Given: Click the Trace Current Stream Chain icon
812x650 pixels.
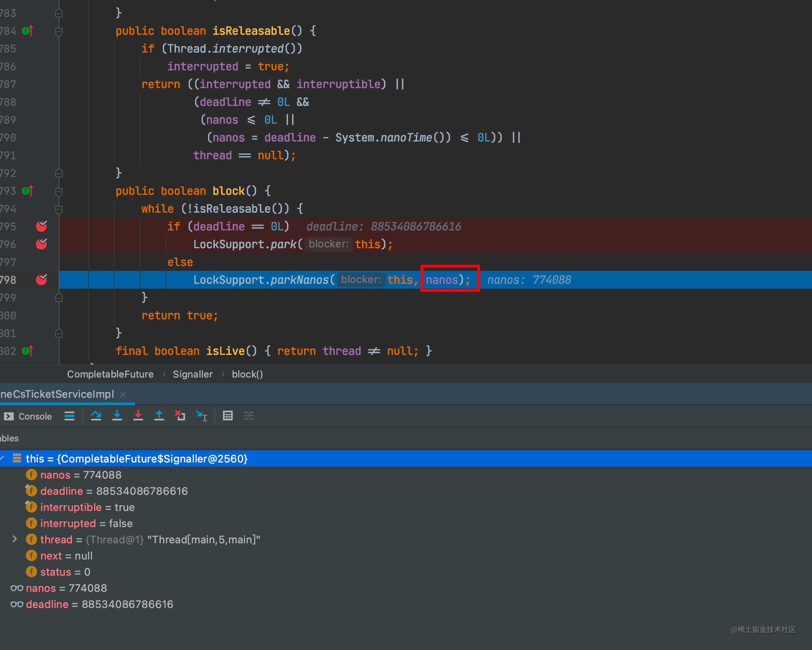Looking at the screenshot, I should (249, 416).
